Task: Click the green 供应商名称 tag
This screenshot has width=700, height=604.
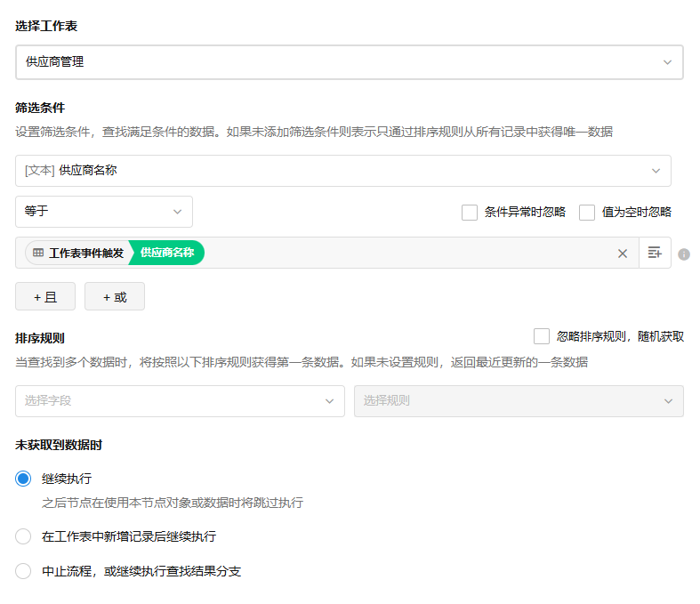Action: point(168,254)
